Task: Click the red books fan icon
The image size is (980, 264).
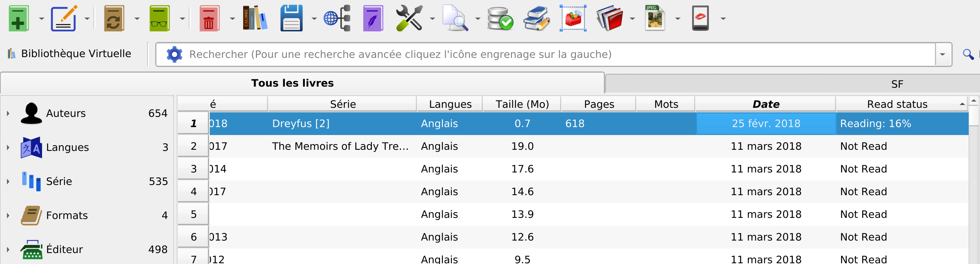Action: pos(609,18)
